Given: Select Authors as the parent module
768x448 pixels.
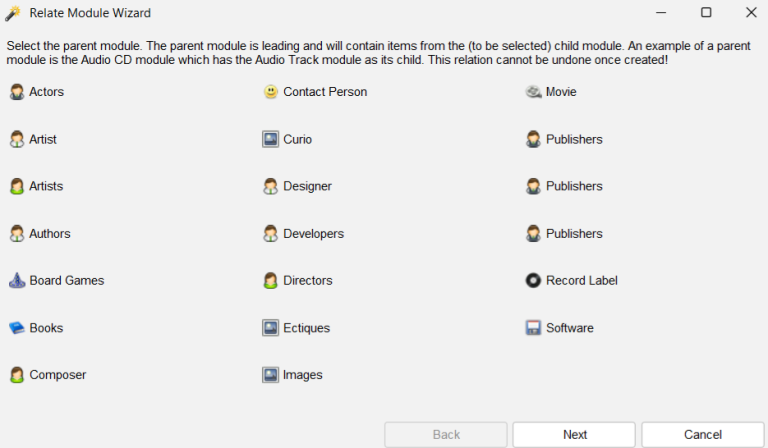Looking at the screenshot, I should pos(50,234).
